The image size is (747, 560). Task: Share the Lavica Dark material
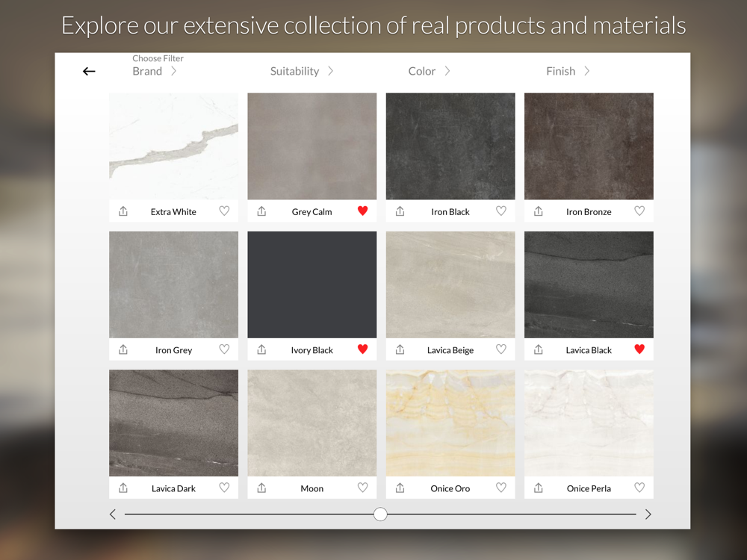(x=123, y=488)
